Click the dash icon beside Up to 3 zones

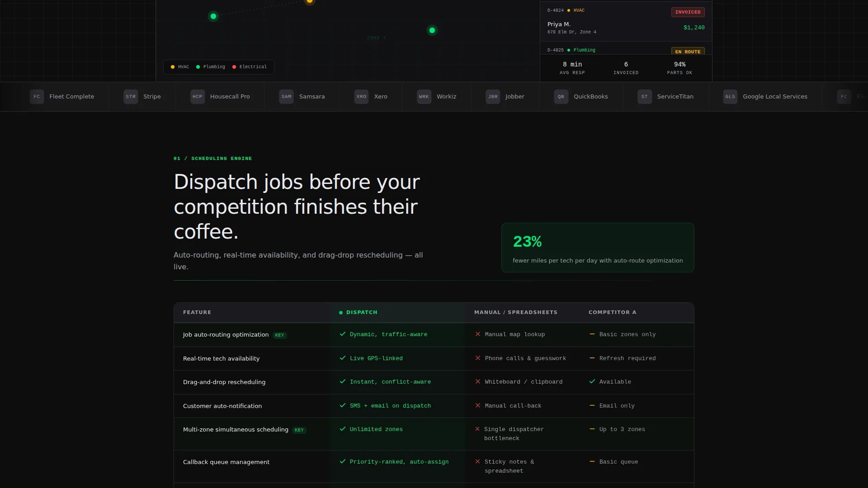[x=592, y=429]
